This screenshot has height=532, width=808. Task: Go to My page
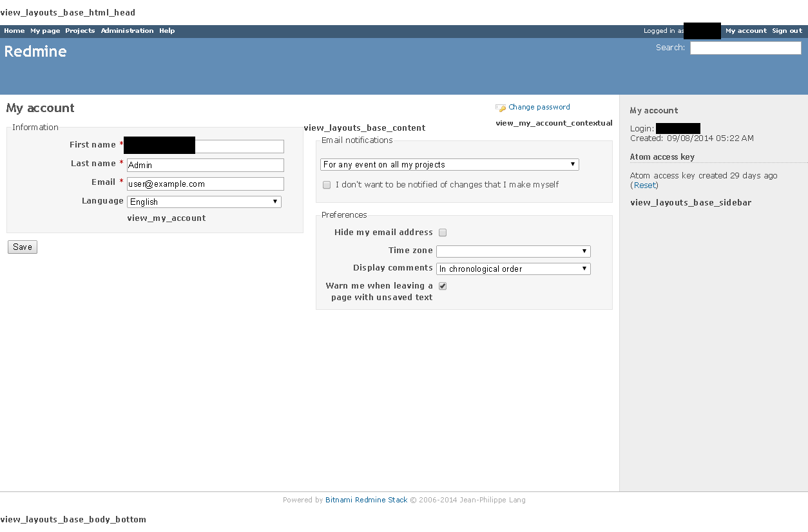click(44, 30)
